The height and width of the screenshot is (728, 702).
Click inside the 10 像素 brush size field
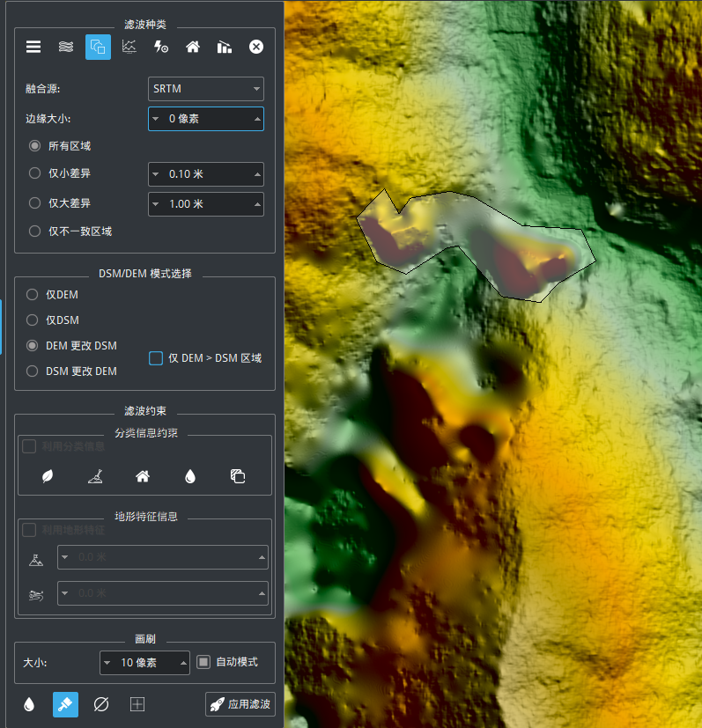(144, 663)
